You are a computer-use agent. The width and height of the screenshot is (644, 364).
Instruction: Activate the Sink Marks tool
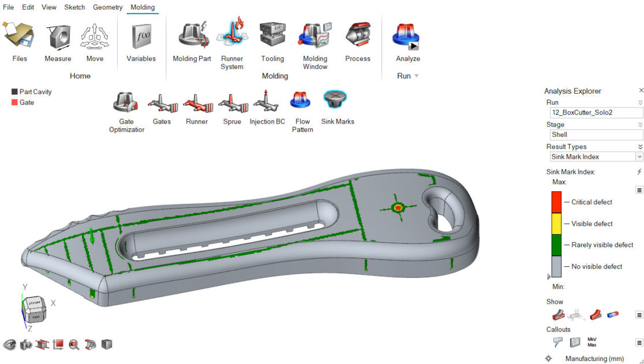tap(337, 101)
